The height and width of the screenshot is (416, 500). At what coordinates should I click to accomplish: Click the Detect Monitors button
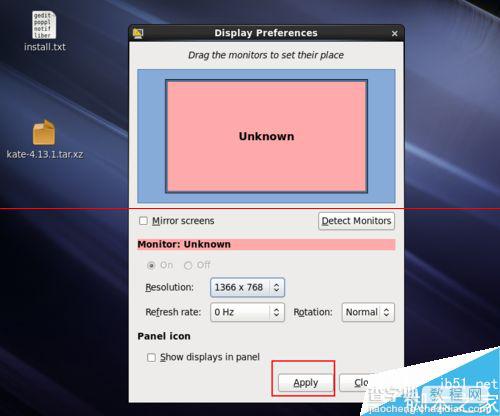(x=356, y=221)
